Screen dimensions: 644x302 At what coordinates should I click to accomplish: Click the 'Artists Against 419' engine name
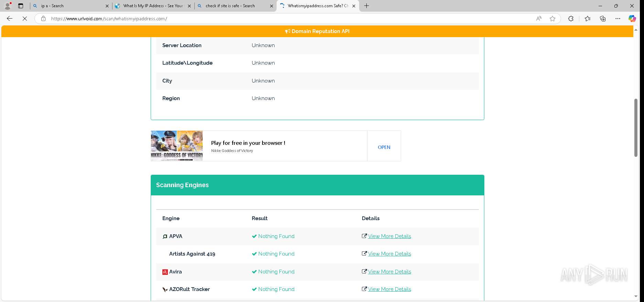click(x=192, y=254)
